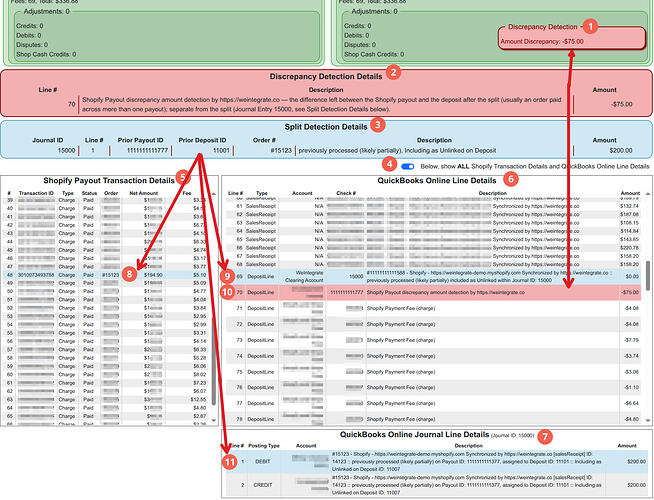654x500 pixels.
Task: Click Journal ID value 15000 in Split Detection
Action: tap(66, 151)
